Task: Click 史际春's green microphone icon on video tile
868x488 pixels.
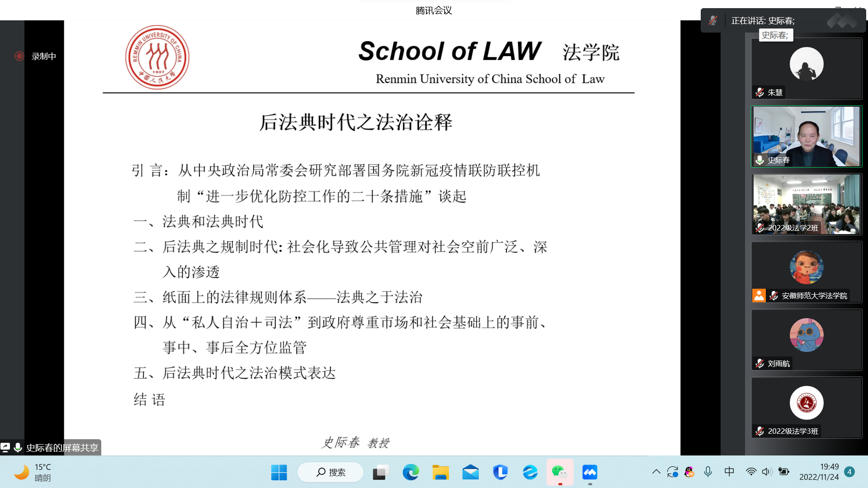Action: click(760, 160)
